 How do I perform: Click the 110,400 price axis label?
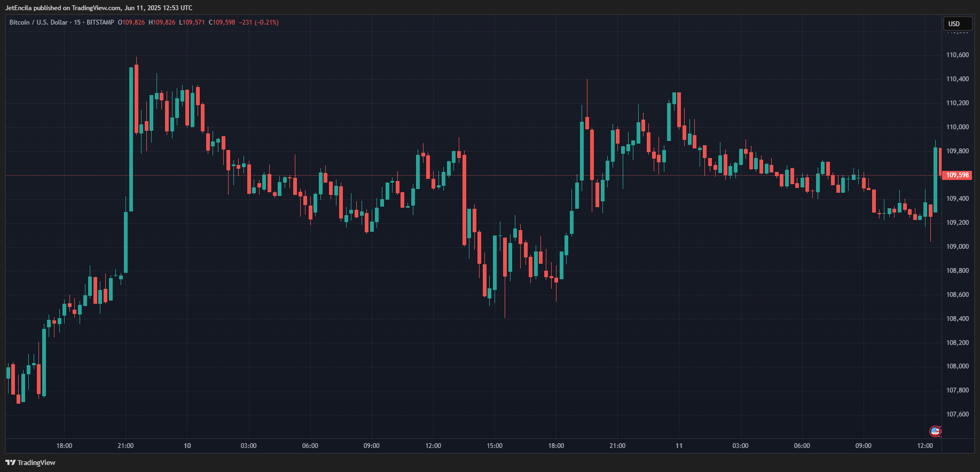tap(958, 79)
